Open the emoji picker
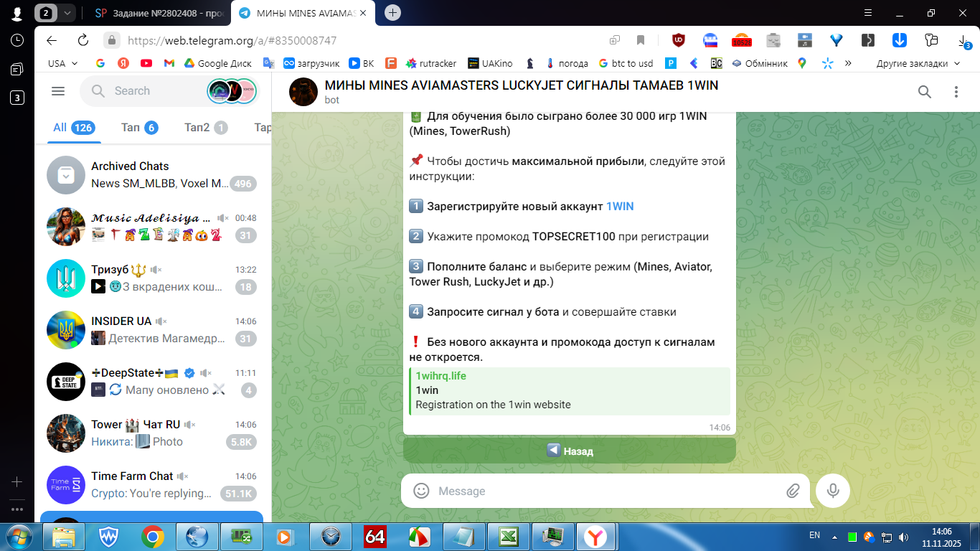 (422, 491)
